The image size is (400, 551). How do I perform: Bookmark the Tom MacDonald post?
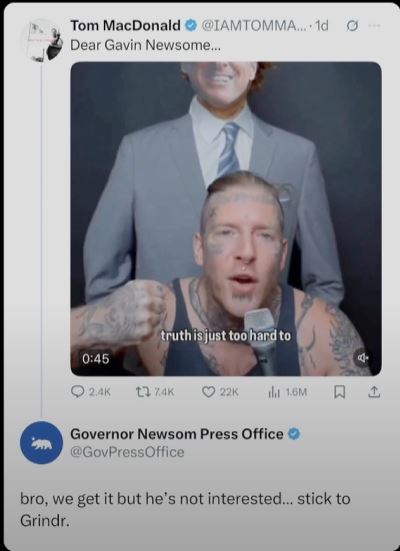(339, 392)
